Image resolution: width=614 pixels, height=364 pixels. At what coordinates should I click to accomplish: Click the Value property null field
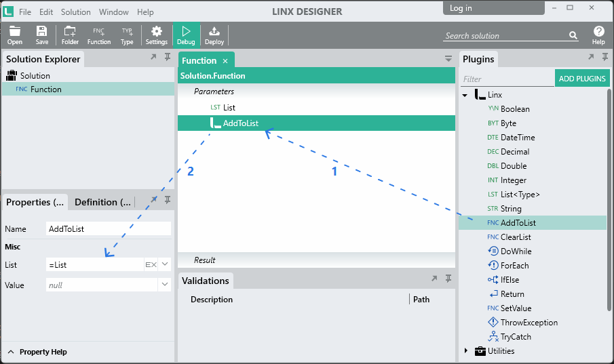102,285
